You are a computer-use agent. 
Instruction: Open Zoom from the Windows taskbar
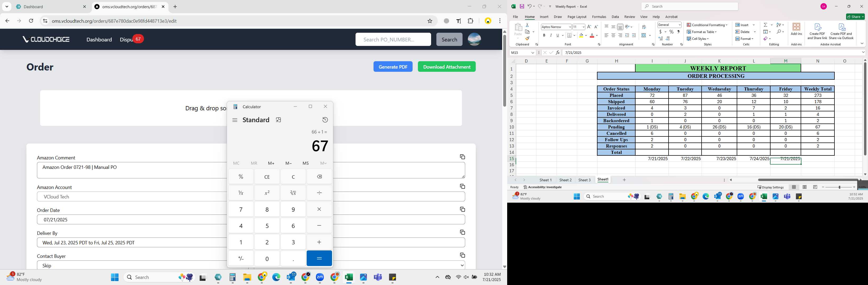(x=320, y=277)
